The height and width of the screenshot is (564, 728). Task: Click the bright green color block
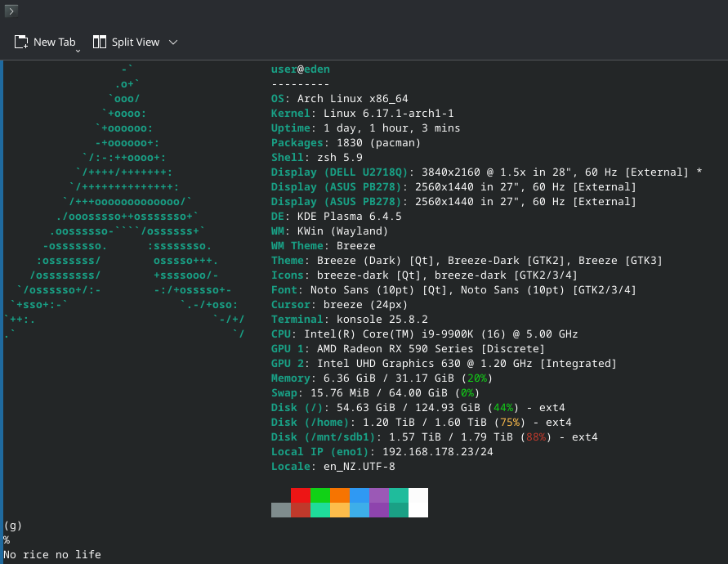point(320,495)
